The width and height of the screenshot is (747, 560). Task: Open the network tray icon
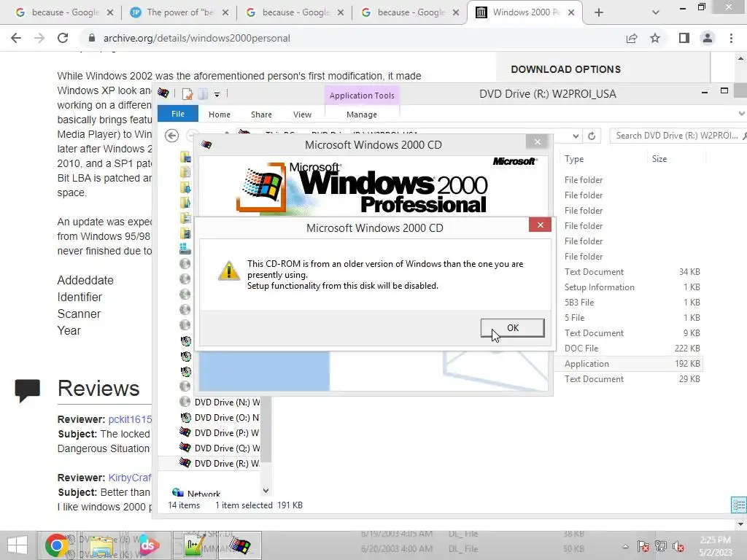(x=661, y=546)
